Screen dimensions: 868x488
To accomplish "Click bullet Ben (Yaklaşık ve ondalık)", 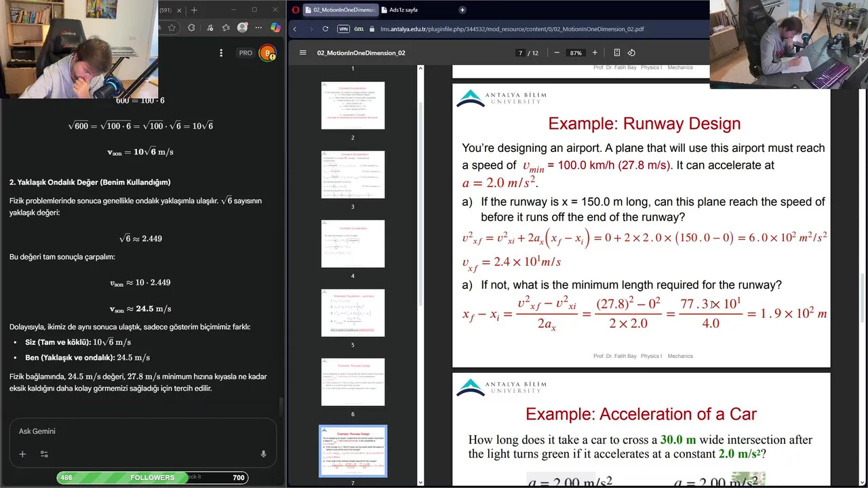I will click(x=87, y=357).
